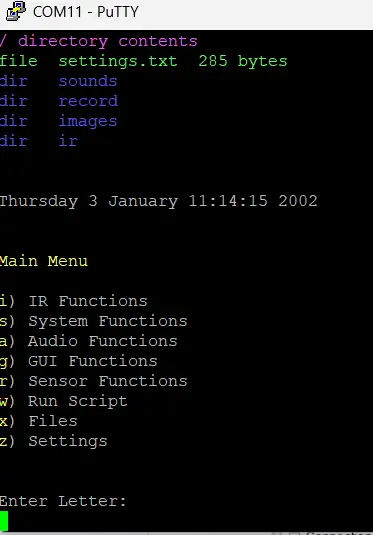Click the record directory line
This screenshot has height=535, width=373.
click(x=59, y=101)
